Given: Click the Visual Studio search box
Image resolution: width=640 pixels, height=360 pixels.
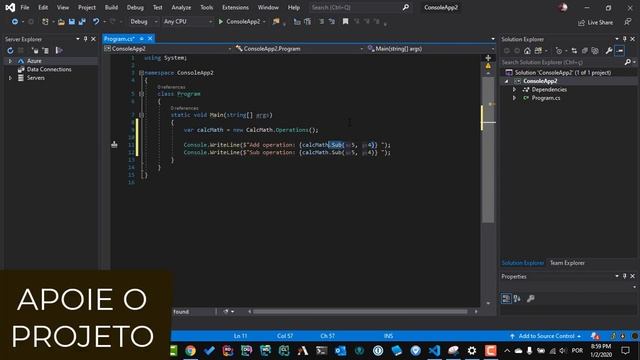Looking at the screenshot, I should [359, 7].
